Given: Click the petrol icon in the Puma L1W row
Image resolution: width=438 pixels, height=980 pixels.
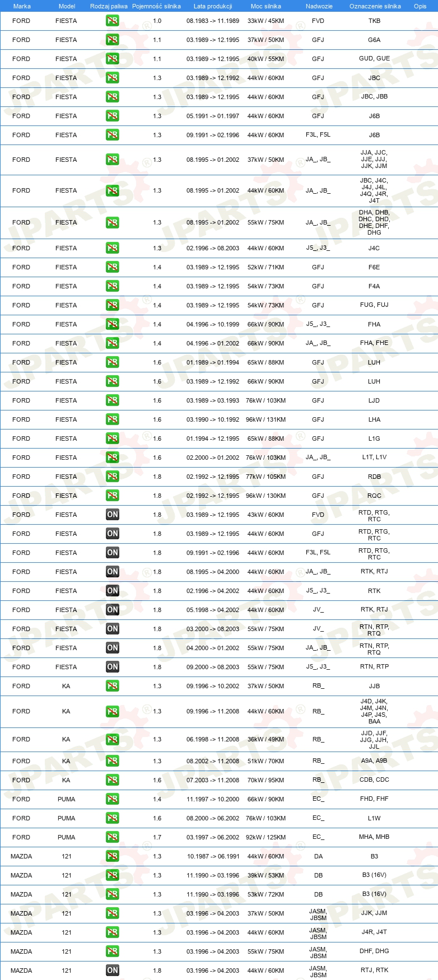Looking at the screenshot, I should pyautogui.click(x=113, y=818).
